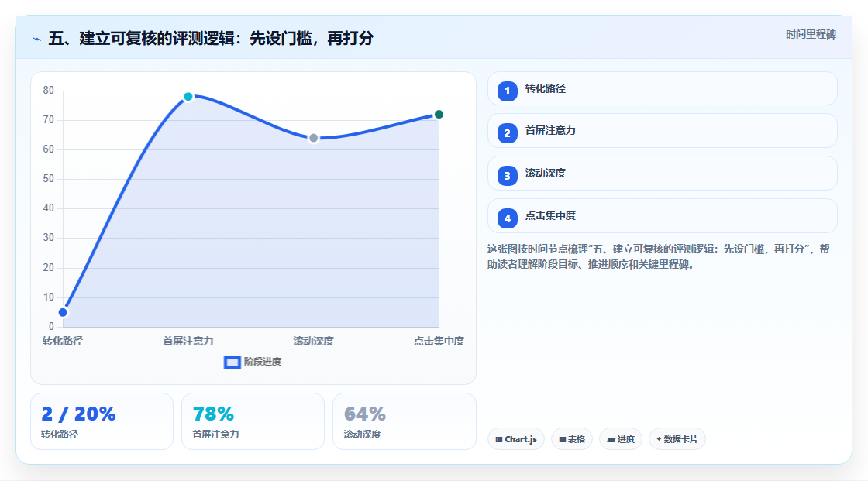Click the numbered badge 4 for 点击集中度
868x481 pixels.
tap(507, 218)
